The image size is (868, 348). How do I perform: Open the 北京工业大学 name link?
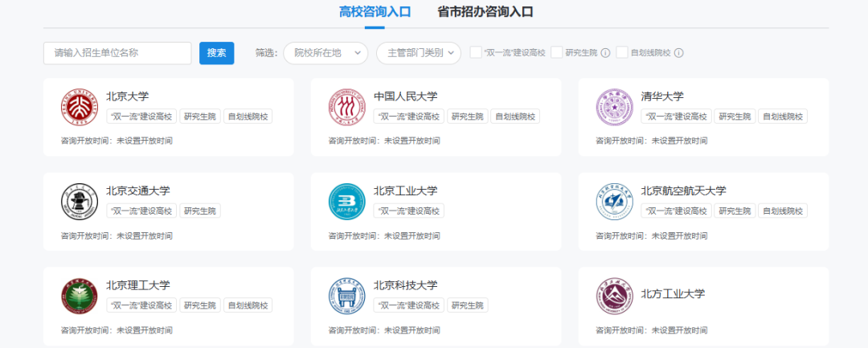tap(406, 190)
